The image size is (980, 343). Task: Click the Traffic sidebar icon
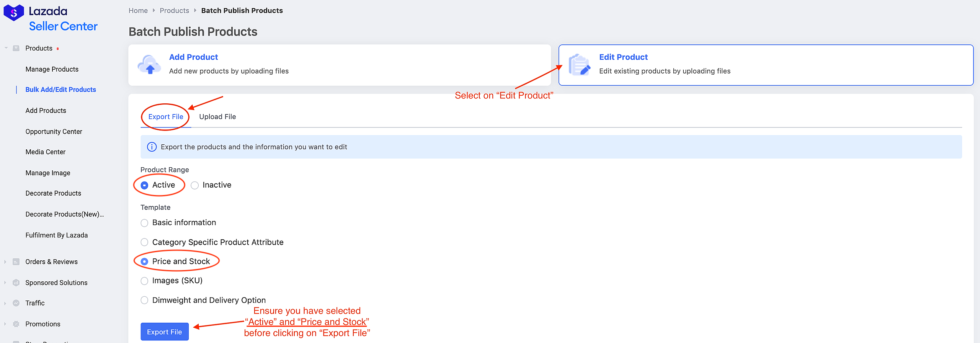point(16,303)
